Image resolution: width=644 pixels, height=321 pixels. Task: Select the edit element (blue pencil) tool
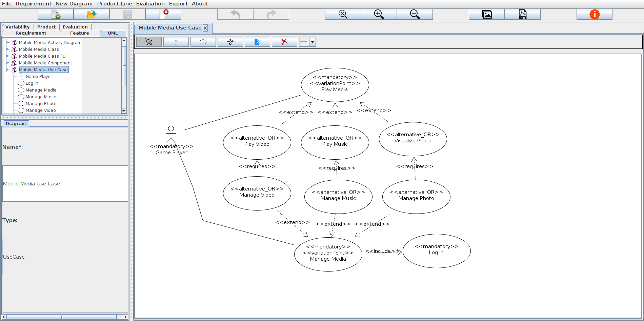tap(257, 41)
